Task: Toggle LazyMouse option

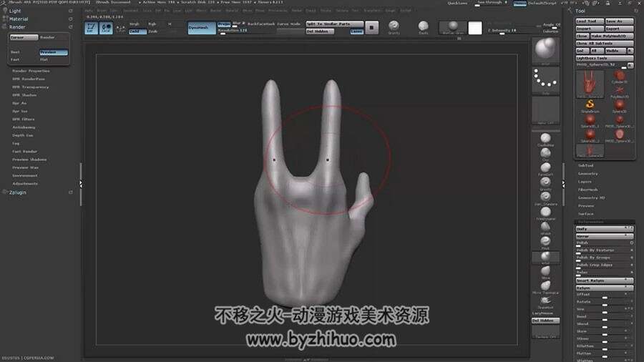Action: click(x=542, y=313)
